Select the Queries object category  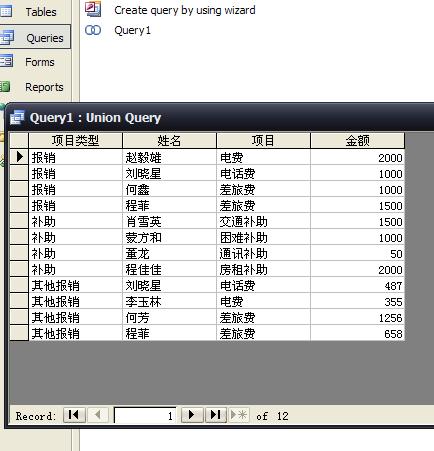35,37
